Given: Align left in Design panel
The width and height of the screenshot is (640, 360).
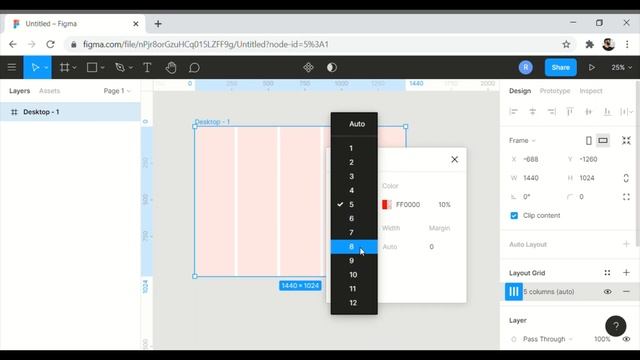Looking at the screenshot, I should pyautogui.click(x=513, y=111).
